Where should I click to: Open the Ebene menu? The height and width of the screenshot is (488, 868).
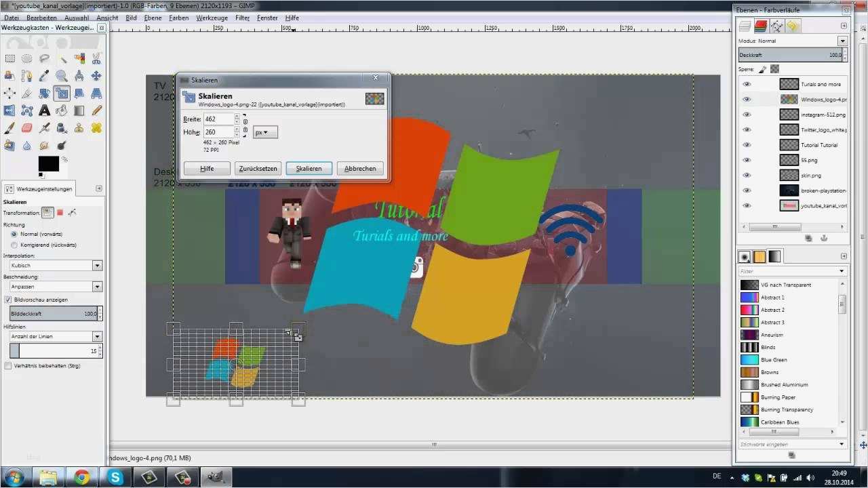coord(153,18)
